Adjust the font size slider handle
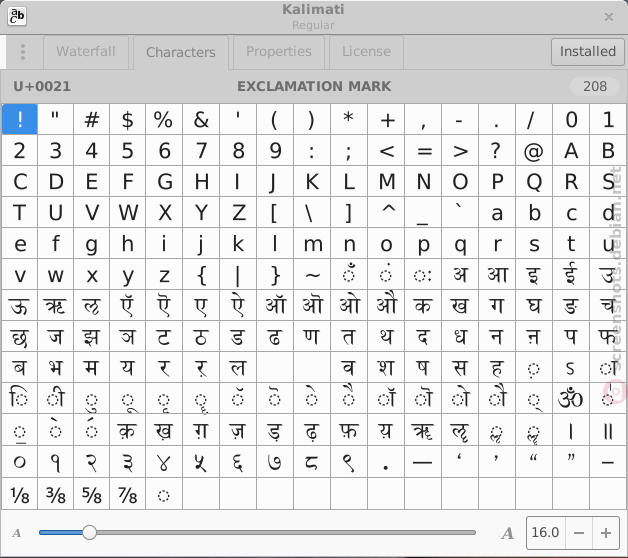This screenshot has width=628, height=558. coord(89,532)
